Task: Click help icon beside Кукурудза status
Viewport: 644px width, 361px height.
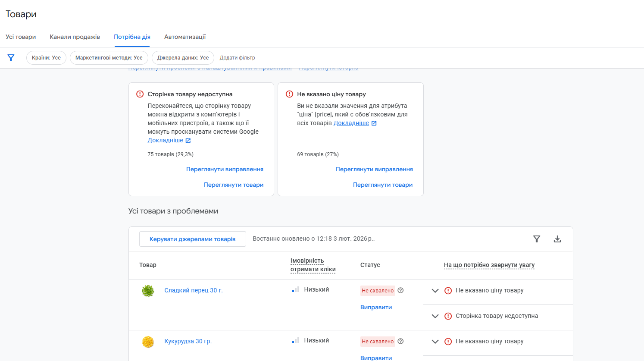Action: tap(400, 341)
